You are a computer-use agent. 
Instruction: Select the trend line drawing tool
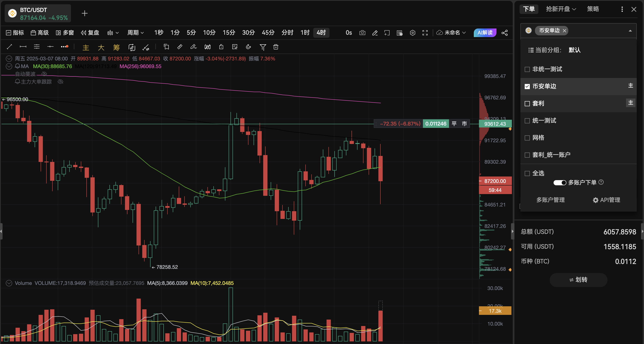(x=9, y=47)
